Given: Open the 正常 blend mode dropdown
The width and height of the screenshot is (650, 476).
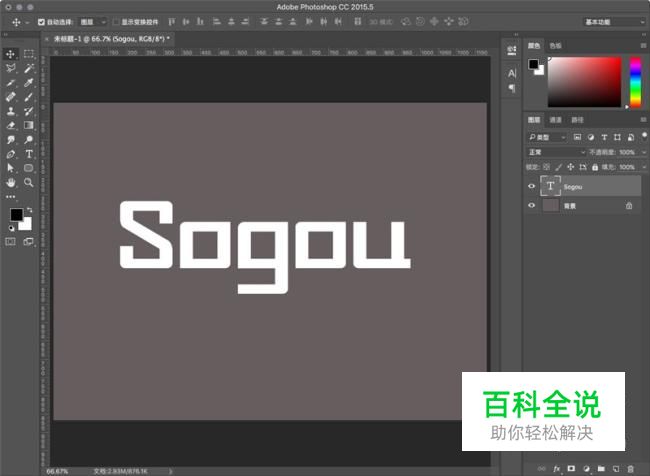Looking at the screenshot, I should (x=556, y=152).
